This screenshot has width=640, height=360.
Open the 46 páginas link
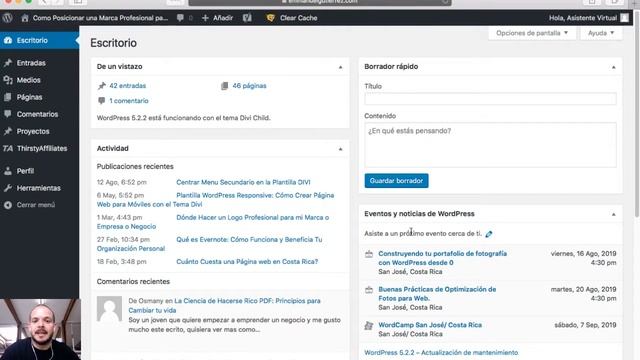pos(249,86)
